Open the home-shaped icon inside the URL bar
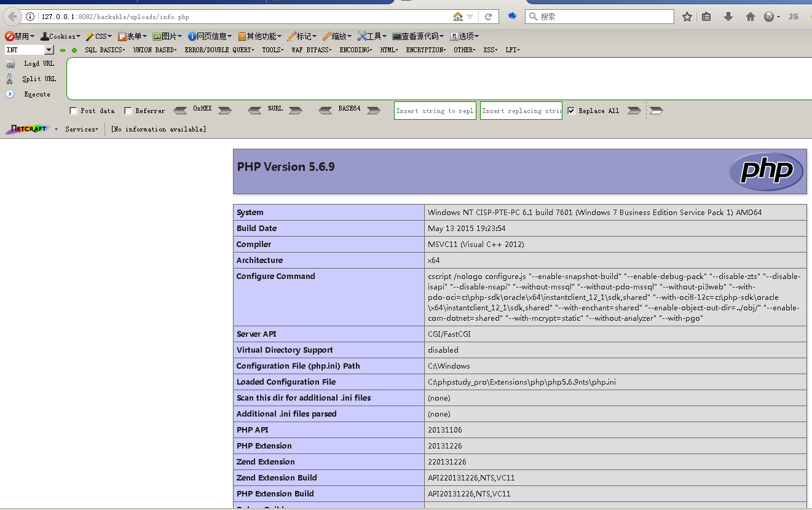 tap(458, 17)
